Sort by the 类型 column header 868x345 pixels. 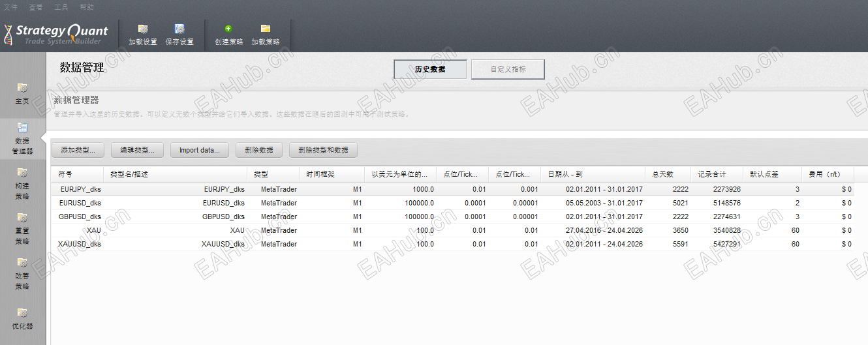(x=273, y=174)
